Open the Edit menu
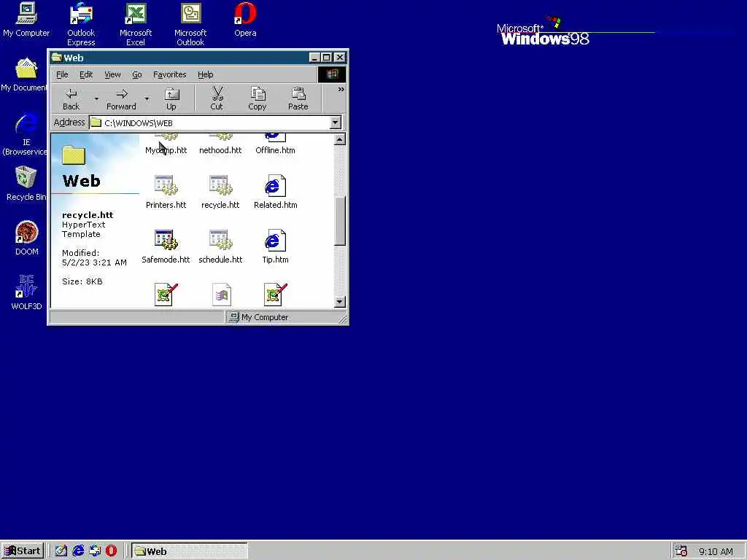This screenshot has height=560, width=747. [86, 75]
